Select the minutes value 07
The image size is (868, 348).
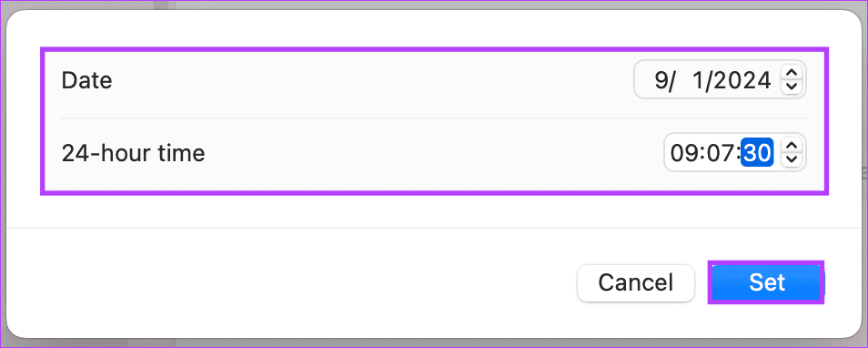click(721, 153)
